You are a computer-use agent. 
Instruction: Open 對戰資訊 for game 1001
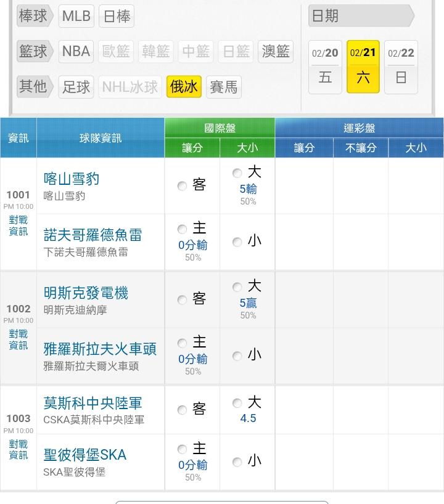[18, 226]
